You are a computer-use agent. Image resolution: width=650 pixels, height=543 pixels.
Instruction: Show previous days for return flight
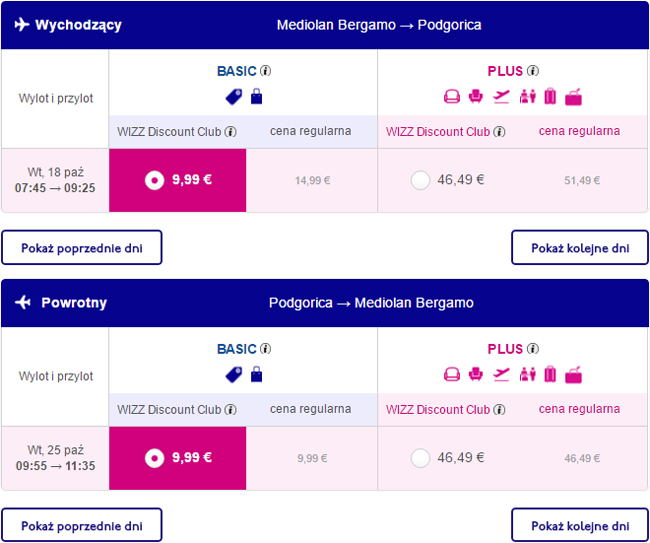(x=81, y=525)
